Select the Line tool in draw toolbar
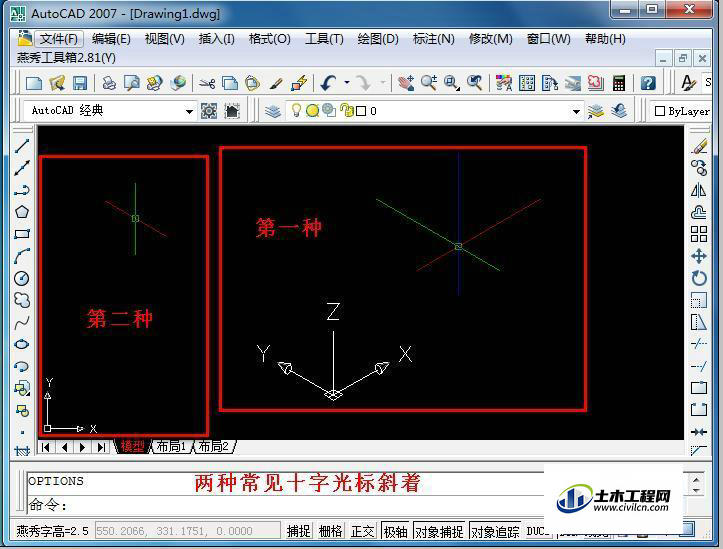723x549 pixels. coord(22,146)
